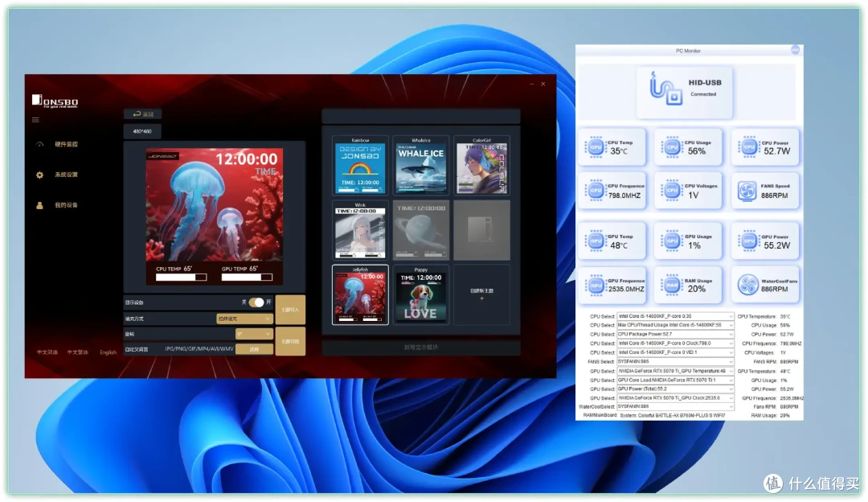Click the GPU chip icon on the GPU Frequence tile

596,286
